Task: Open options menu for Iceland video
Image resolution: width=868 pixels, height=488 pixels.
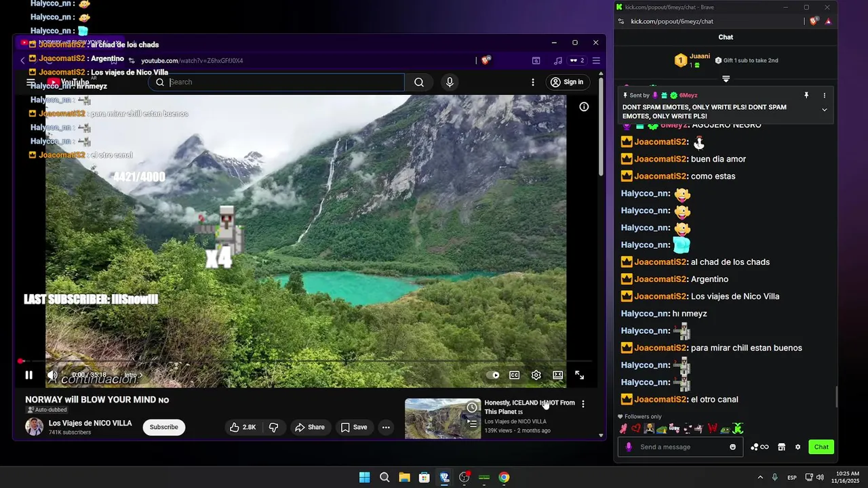Action: pos(583,404)
